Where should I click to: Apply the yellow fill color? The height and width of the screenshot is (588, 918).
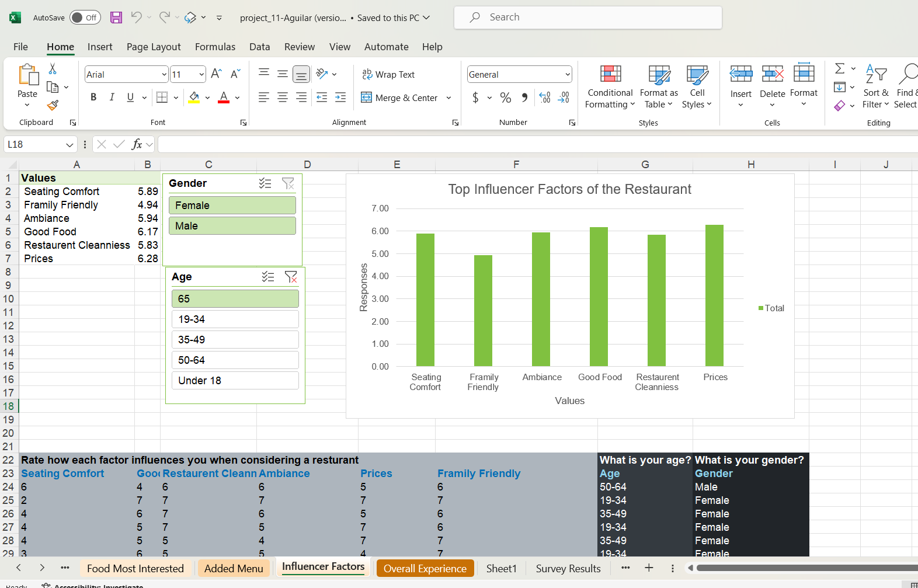194,98
